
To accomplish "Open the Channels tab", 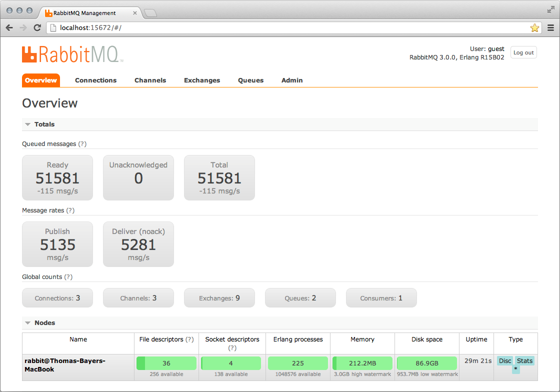I will click(150, 80).
